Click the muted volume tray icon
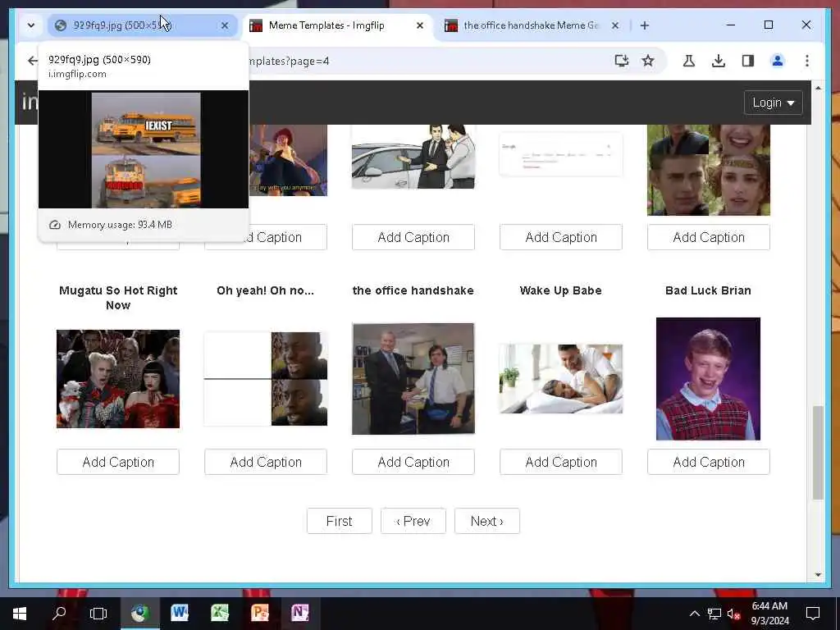This screenshot has width=840, height=630. click(x=733, y=614)
